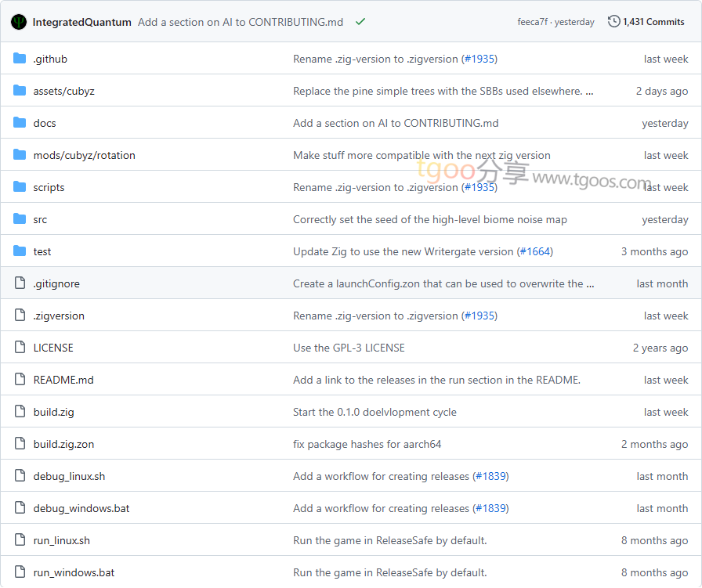Click the src folder icon
Image resolution: width=702 pixels, height=588 pixels.
tap(20, 219)
